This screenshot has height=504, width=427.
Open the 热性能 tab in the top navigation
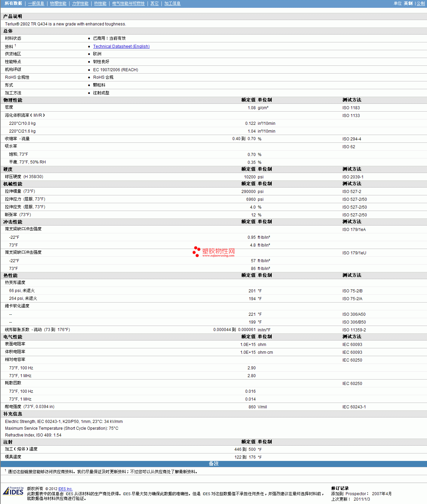[100, 3]
